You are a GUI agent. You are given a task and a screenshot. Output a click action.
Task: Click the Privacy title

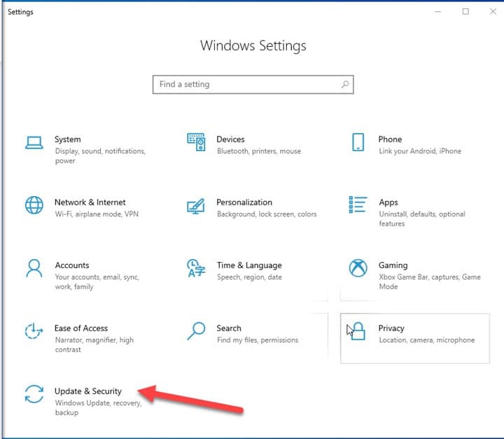[391, 328]
